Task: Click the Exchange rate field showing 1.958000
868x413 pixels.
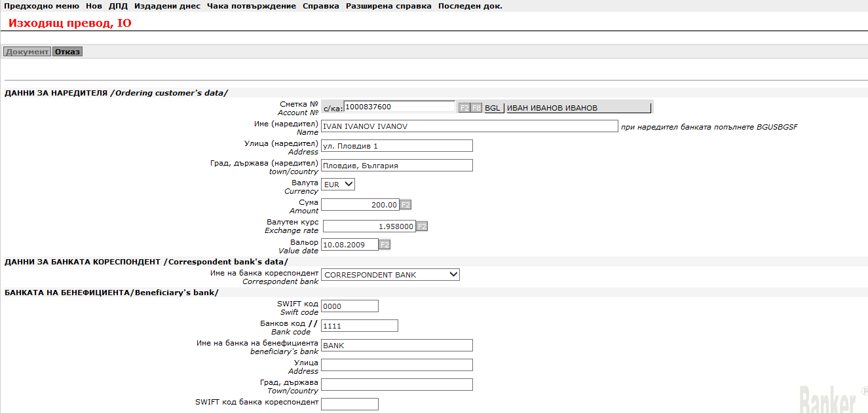Action: (x=369, y=226)
